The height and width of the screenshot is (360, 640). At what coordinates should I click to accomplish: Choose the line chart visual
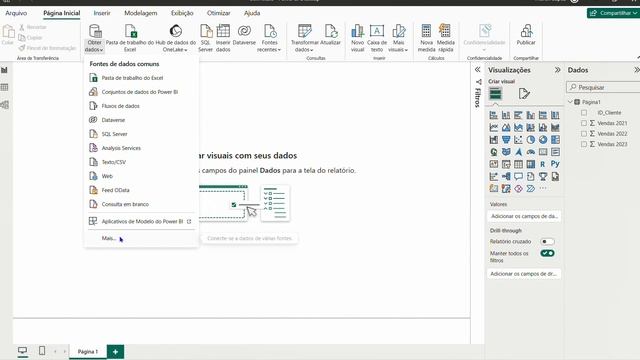click(493, 128)
